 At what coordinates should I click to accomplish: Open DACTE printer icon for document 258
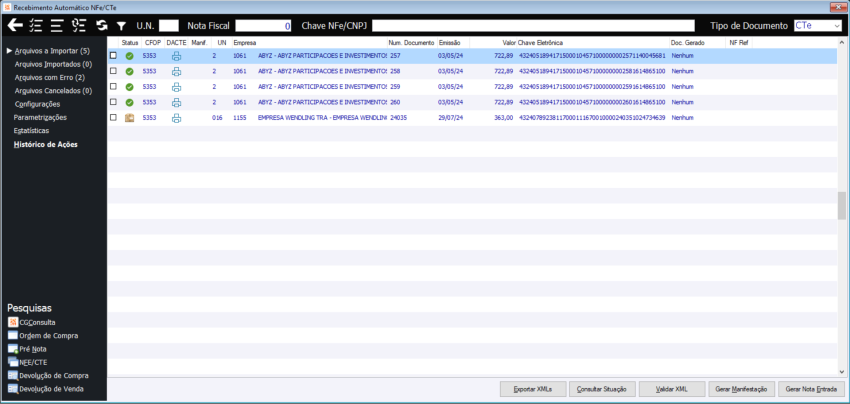point(176,71)
